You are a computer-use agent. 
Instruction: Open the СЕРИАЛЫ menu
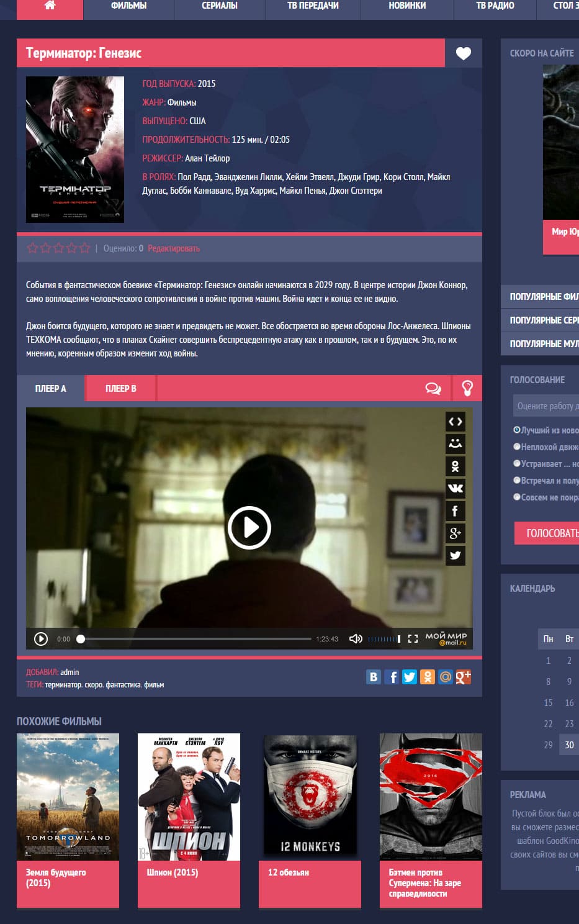click(x=220, y=6)
